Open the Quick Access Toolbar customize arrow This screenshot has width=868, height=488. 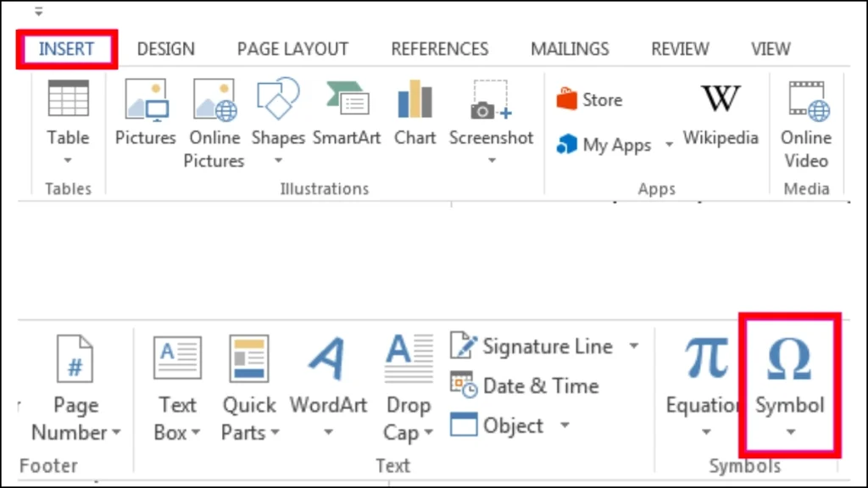coord(39,12)
